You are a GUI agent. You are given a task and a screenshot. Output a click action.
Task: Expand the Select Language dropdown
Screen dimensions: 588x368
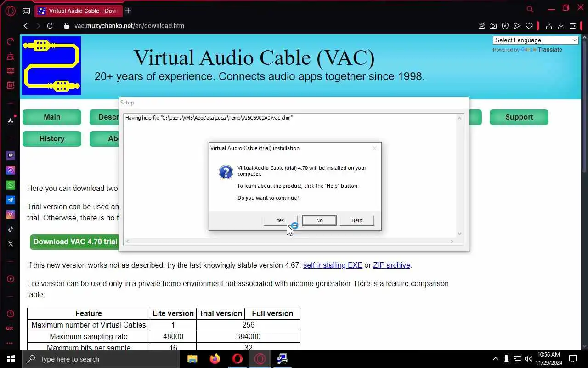(x=536, y=40)
